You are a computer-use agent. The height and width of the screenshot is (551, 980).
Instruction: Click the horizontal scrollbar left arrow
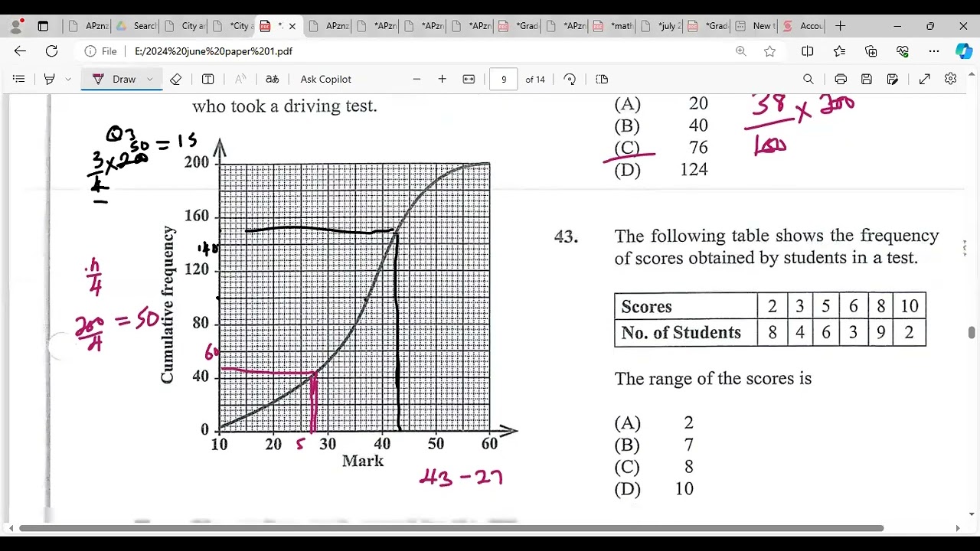(11, 528)
